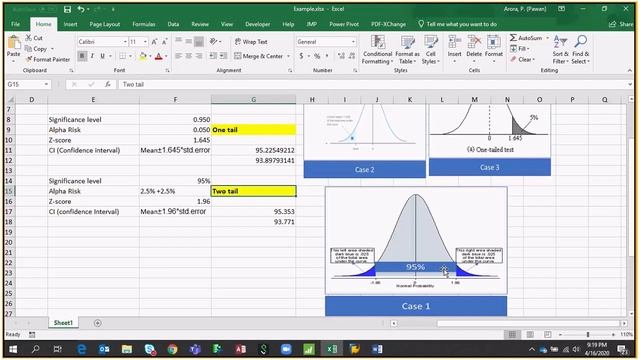
Task: Click the Paste clipboard icon
Action: pos(13,42)
